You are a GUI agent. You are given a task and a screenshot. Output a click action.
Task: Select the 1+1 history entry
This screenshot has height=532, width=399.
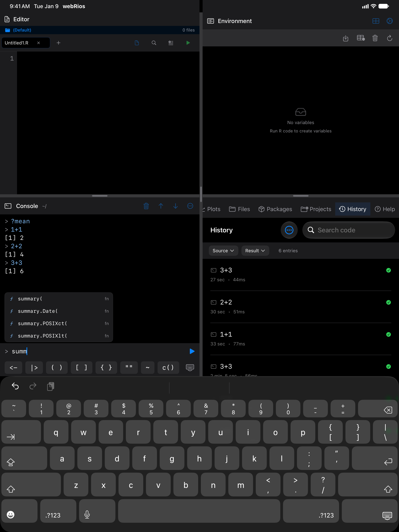click(x=301, y=339)
